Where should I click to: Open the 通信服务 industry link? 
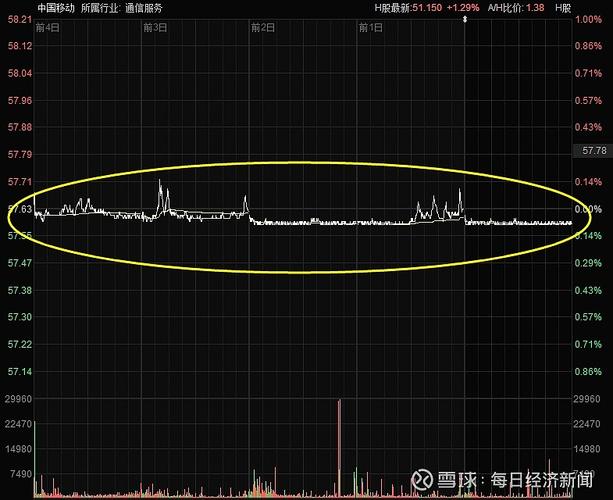145,7
